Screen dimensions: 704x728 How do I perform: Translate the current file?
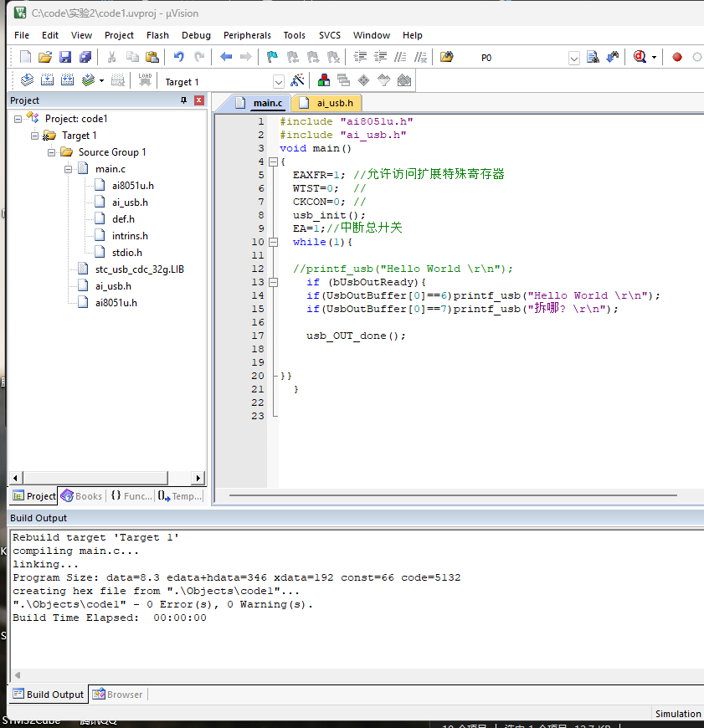pos(27,80)
